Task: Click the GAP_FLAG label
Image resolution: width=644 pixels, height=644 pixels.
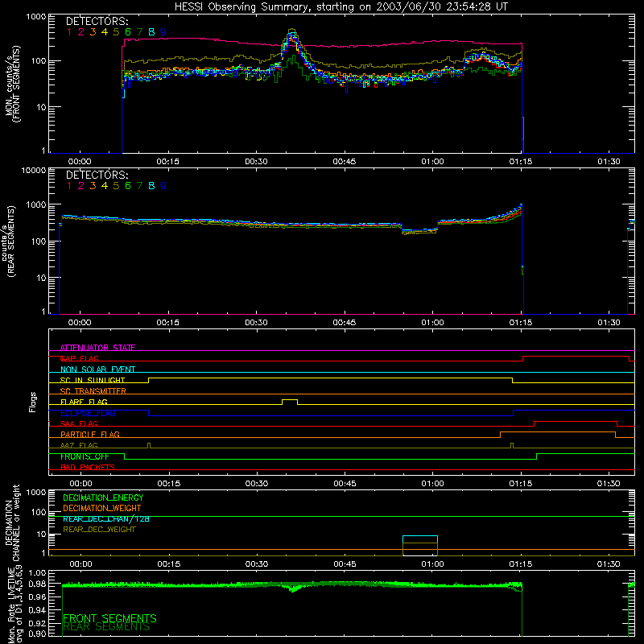Action: [79, 358]
